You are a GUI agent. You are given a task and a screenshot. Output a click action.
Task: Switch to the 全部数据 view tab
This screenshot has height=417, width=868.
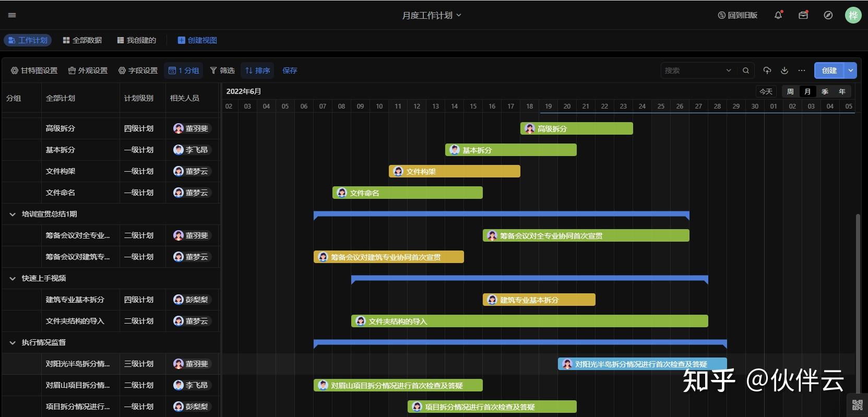point(82,40)
